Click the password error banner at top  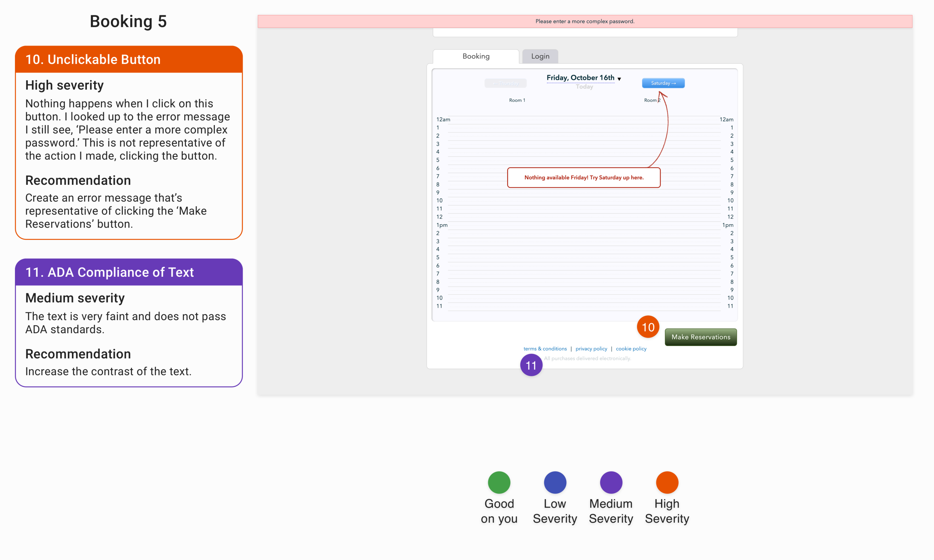point(584,21)
